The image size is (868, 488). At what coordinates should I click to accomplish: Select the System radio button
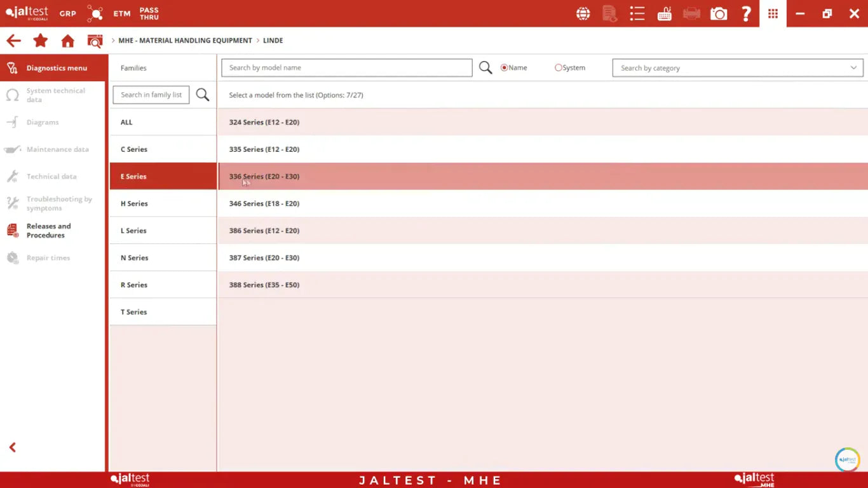(559, 68)
